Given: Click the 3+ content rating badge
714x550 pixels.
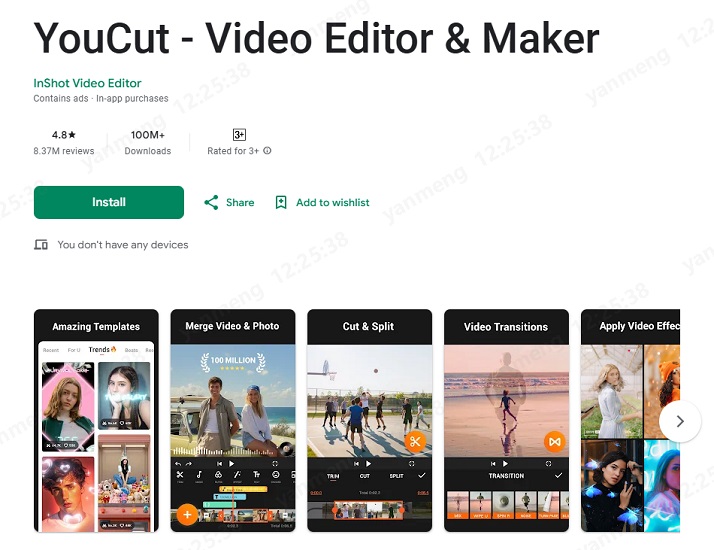Looking at the screenshot, I should [x=239, y=135].
